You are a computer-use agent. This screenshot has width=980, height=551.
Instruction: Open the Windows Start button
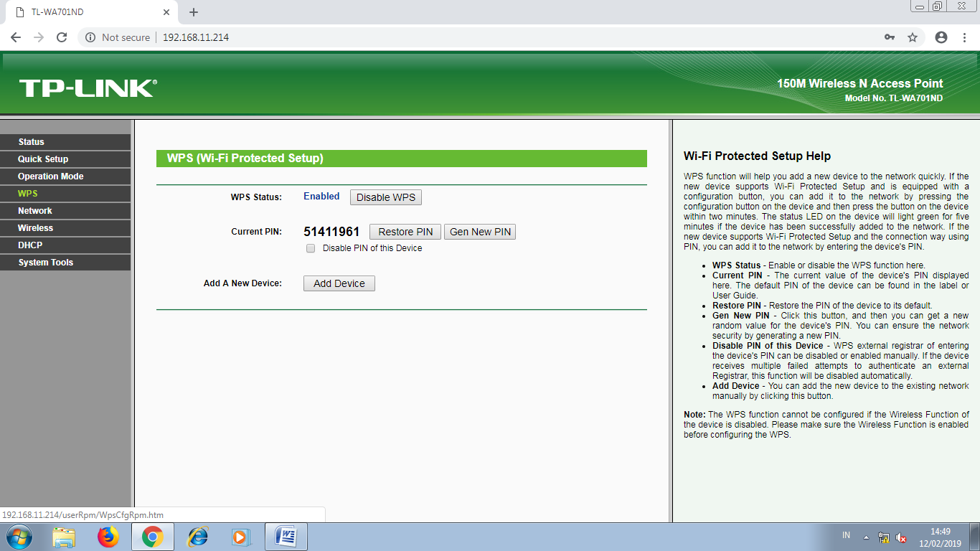19,537
